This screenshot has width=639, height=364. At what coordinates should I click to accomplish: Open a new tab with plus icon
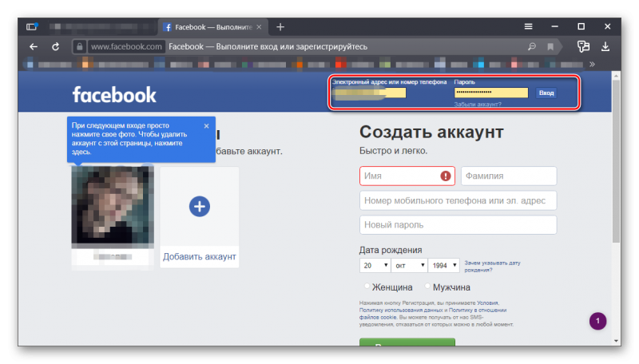(280, 27)
